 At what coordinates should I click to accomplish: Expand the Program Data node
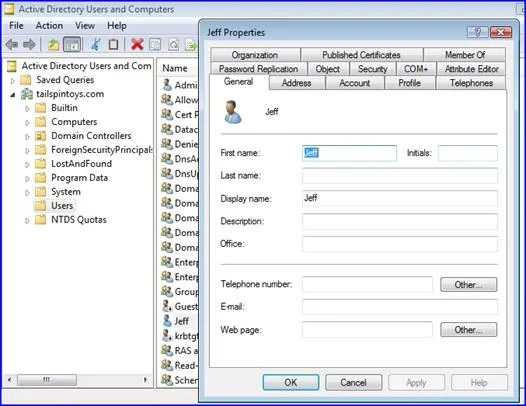coord(27,179)
